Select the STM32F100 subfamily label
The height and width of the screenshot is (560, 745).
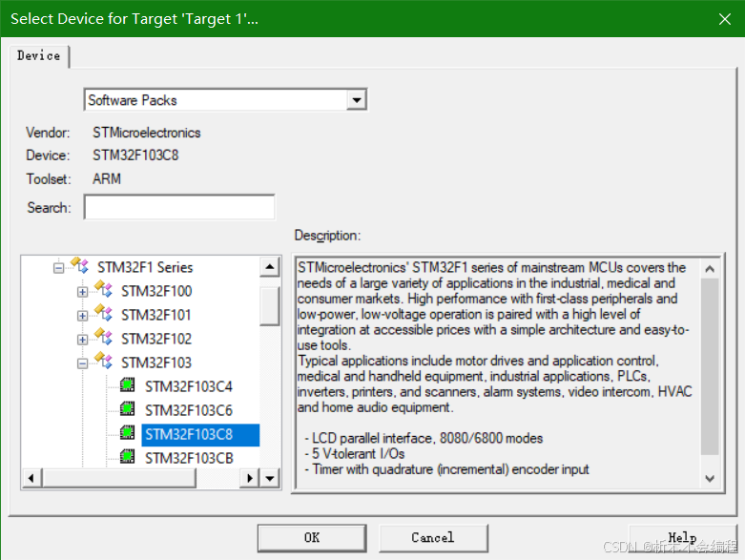click(156, 291)
